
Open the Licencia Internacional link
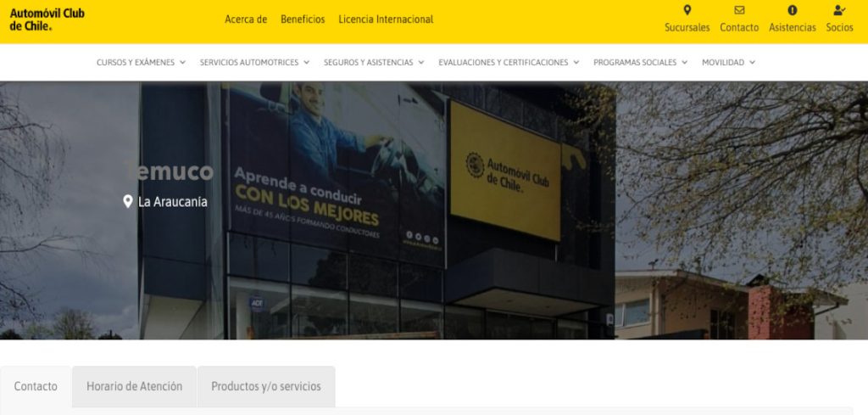click(x=386, y=20)
